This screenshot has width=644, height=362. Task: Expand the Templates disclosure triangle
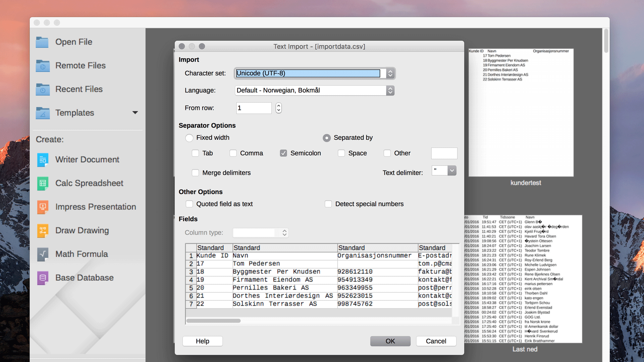135,113
